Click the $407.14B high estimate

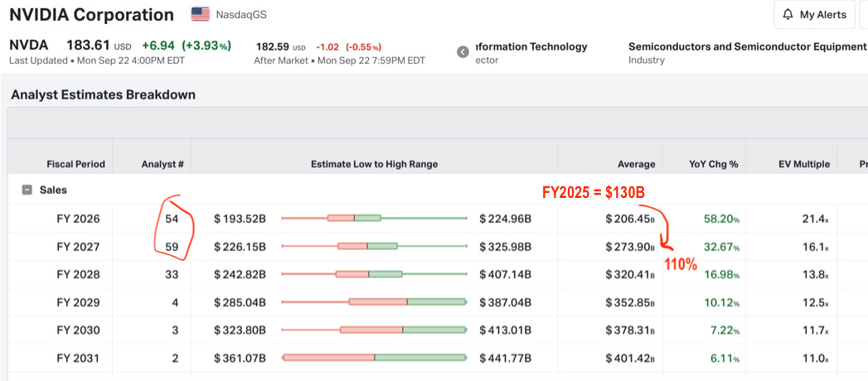tap(506, 274)
